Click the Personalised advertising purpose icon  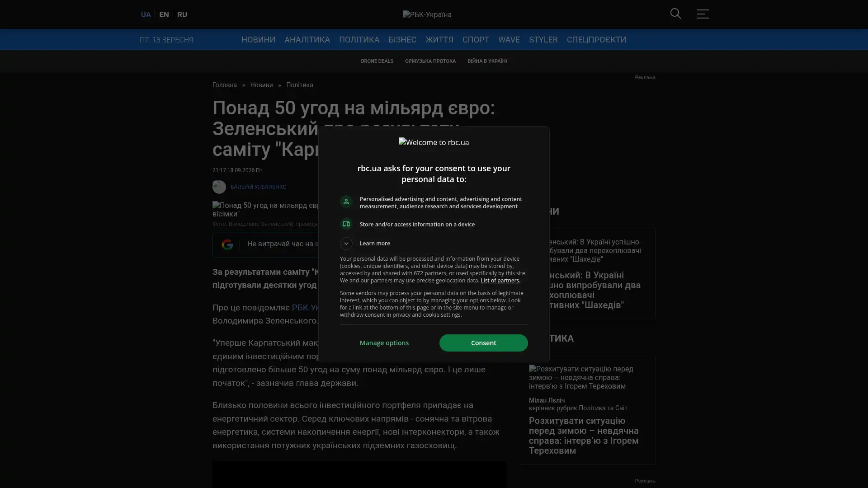pos(346,202)
